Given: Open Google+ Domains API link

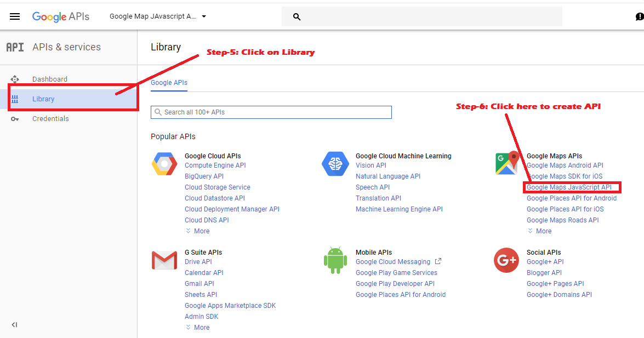Looking at the screenshot, I should tap(560, 295).
